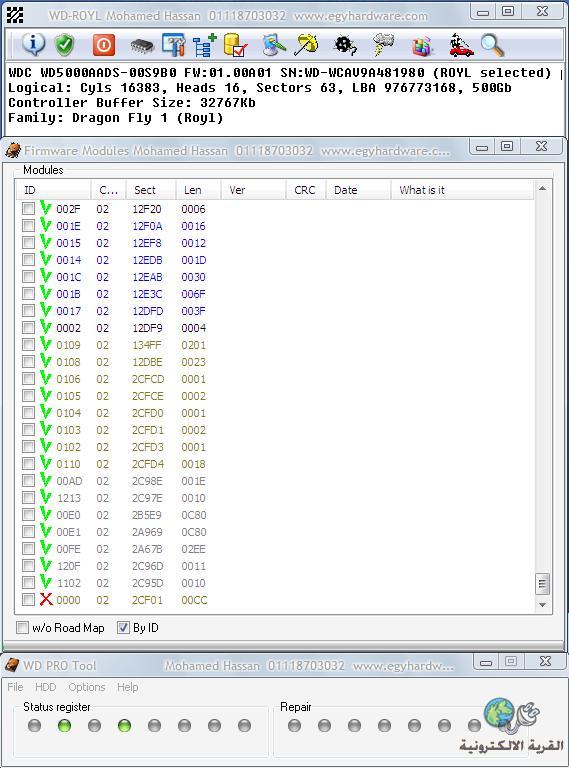Click the black bug toolbar icon

pyautogui.click(x=345, y=46)
